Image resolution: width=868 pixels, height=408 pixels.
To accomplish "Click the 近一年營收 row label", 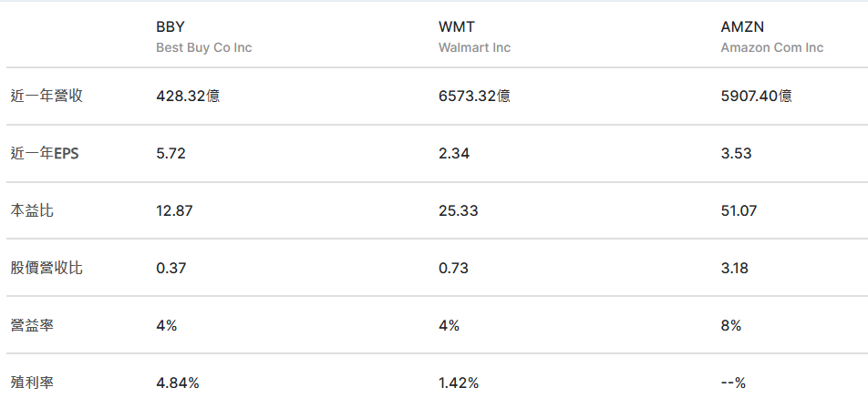I will click(46, 96).
